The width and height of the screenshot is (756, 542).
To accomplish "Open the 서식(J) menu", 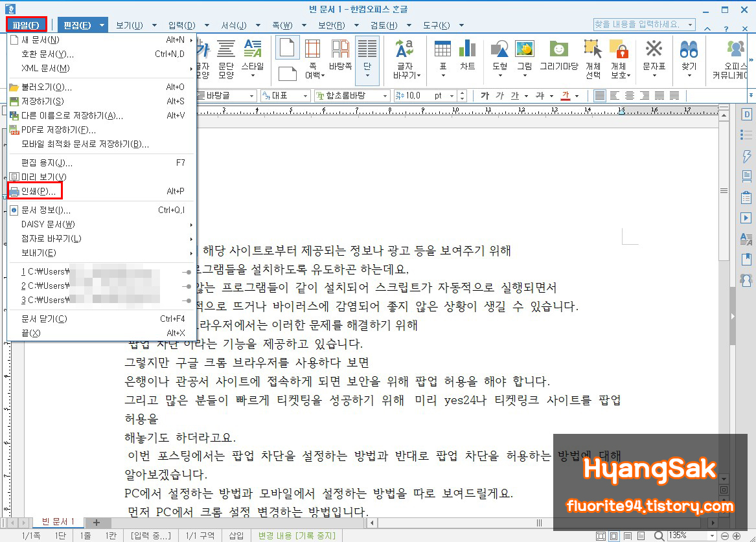I will pyautogui.click(x=233, y=25).
